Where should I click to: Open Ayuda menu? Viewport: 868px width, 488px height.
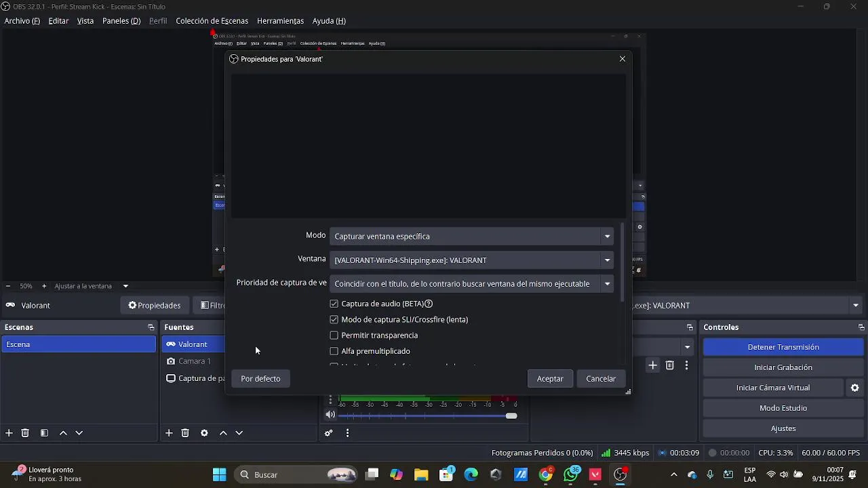tap(329, 21)
